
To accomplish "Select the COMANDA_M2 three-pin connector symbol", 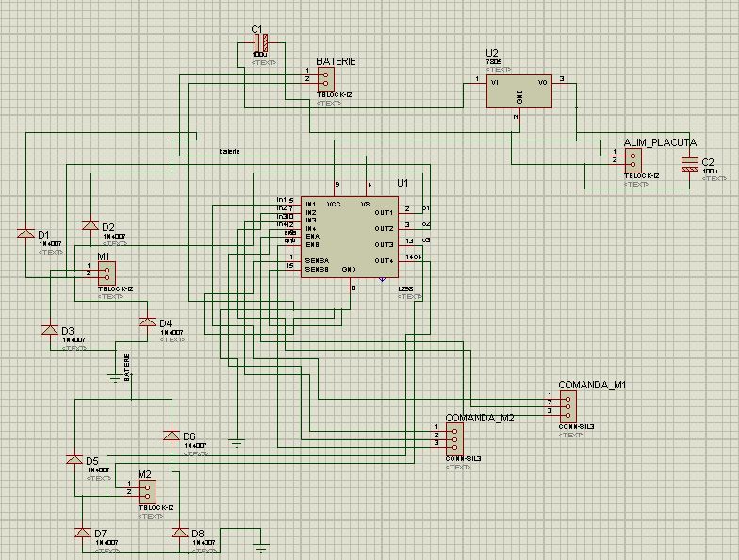I will point(454,439).
